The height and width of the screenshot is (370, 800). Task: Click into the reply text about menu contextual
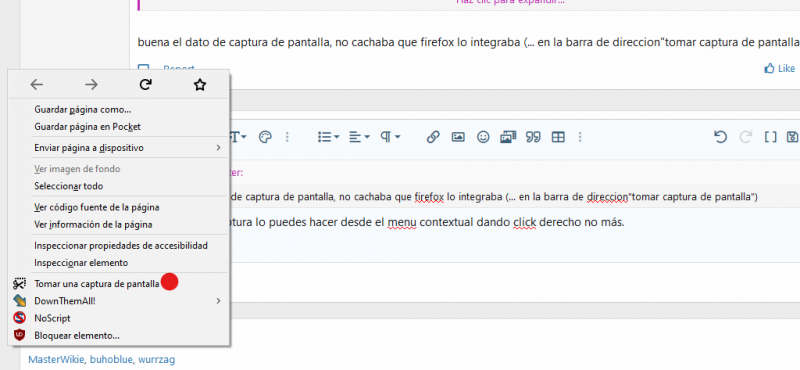[427, 223]
